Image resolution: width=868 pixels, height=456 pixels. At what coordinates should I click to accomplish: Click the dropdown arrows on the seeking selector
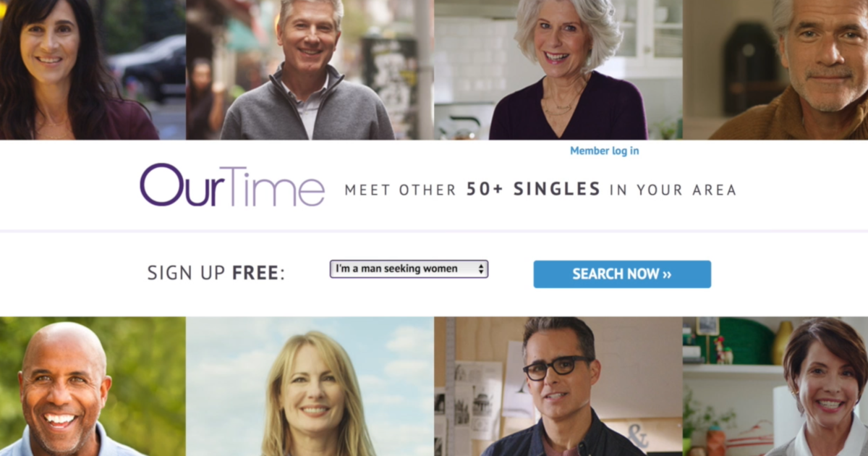tap(481, 269)
